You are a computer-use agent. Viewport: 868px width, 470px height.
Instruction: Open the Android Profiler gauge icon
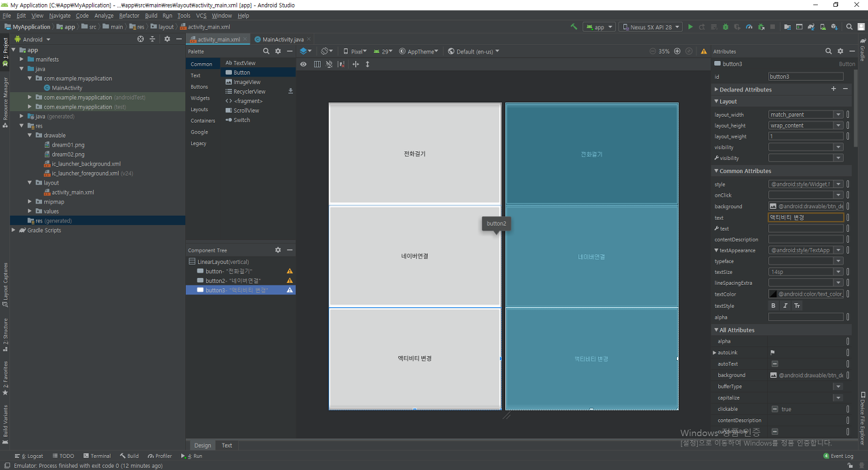(749, 27)
